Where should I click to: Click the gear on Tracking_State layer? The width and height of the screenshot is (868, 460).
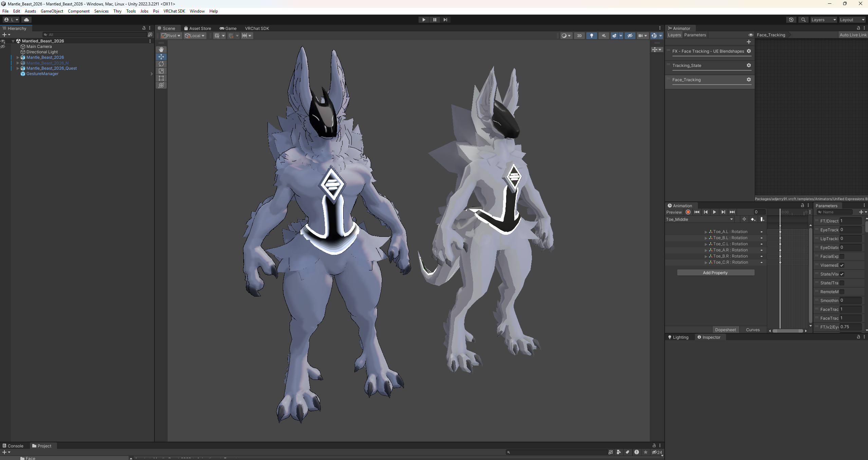pos(749,65)
